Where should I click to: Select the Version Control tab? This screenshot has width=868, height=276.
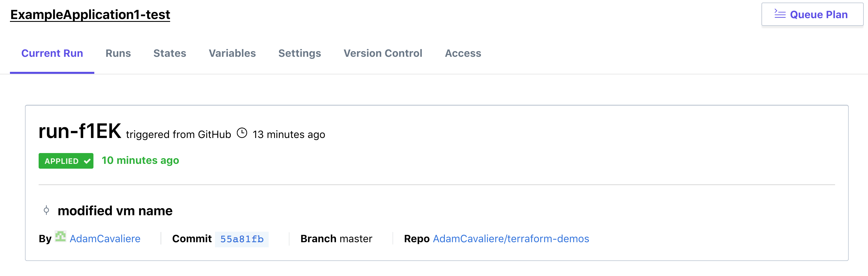pyautogui.click(x=383, y=53)
